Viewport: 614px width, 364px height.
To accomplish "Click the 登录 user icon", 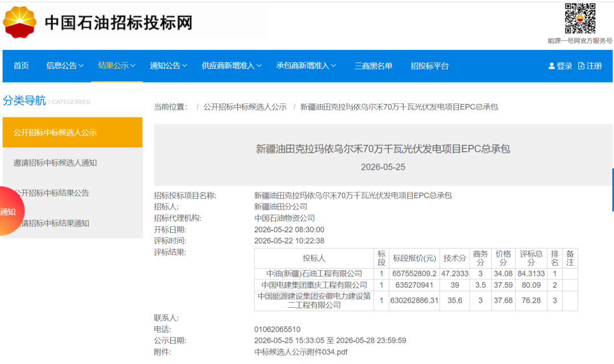I will click(551, 66).
